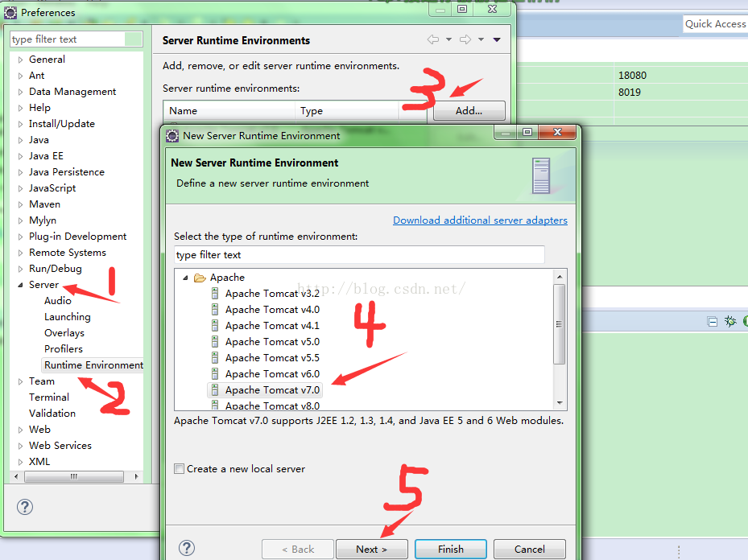Click the Apache Tomcat v4.1 server icon
748x560 pixels.
click(215, 326)
